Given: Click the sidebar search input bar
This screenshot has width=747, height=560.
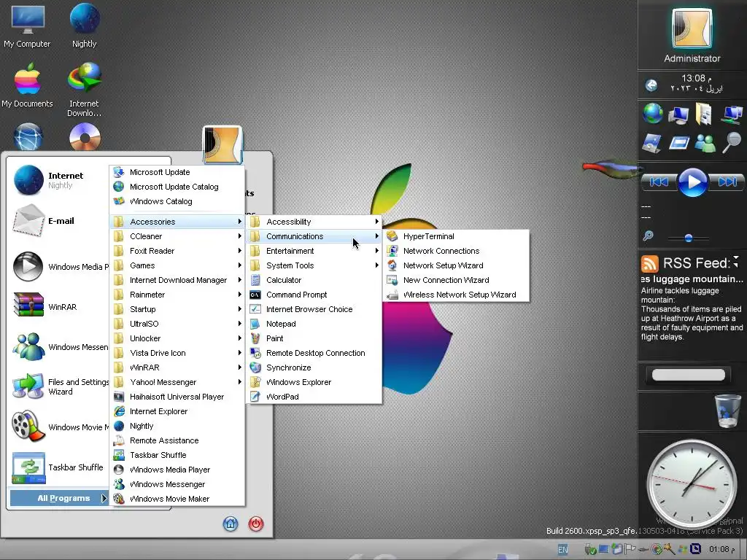Looking at the screenshot, I should click(x=689, y=375).
